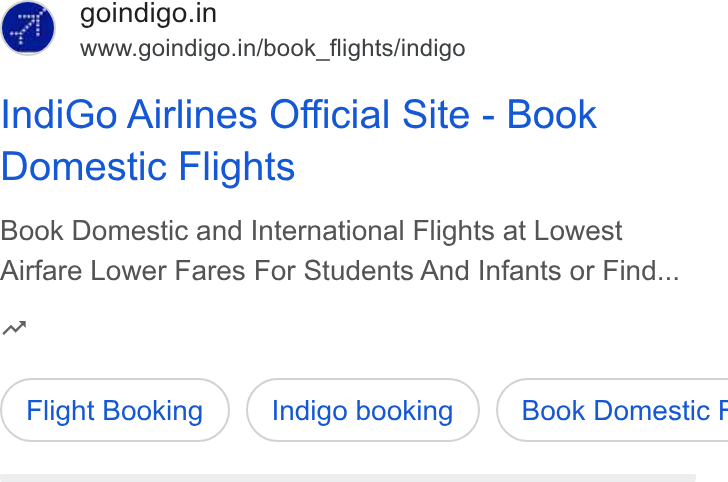Click the 'Domestic Flights' second line of the title
The image size is (728, 482).
tap(148, 167)
